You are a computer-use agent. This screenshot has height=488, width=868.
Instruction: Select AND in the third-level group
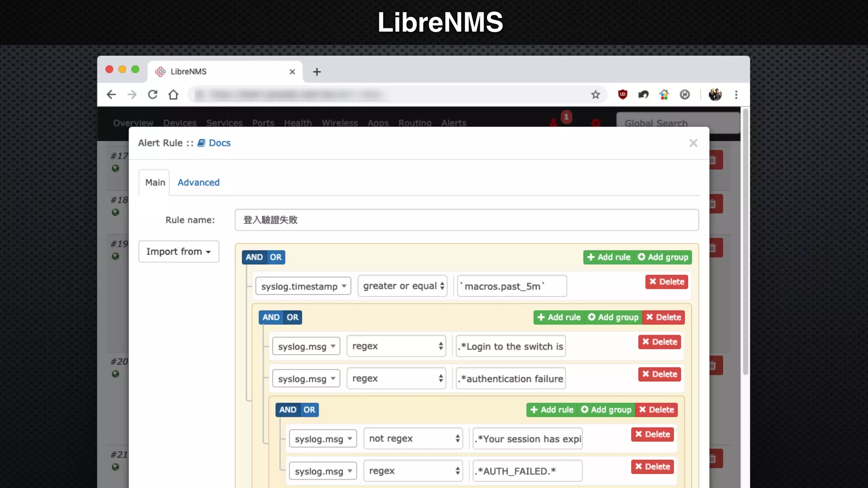tap(287, 410)
